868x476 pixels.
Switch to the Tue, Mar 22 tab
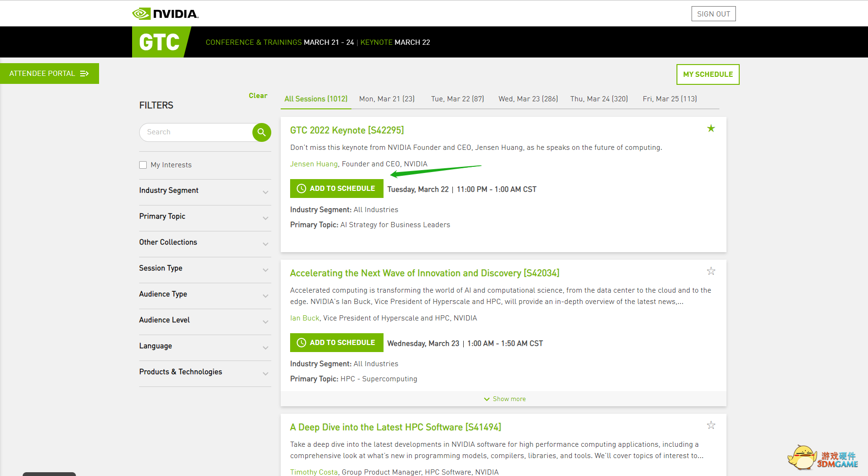(458, 99)
